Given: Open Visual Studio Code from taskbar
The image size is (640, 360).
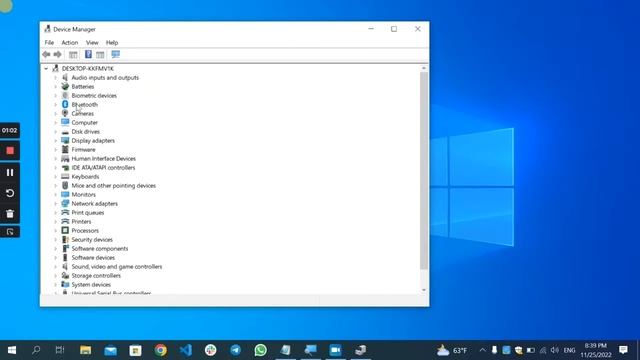Looking at the screenshot, I should tap(186, 350).
